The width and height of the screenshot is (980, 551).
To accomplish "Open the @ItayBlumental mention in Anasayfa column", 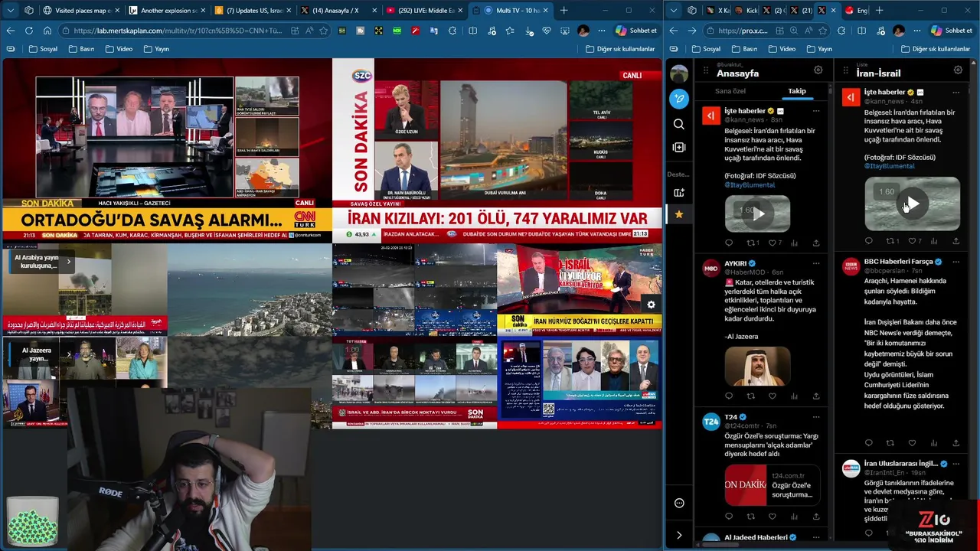I will [750, 185].
